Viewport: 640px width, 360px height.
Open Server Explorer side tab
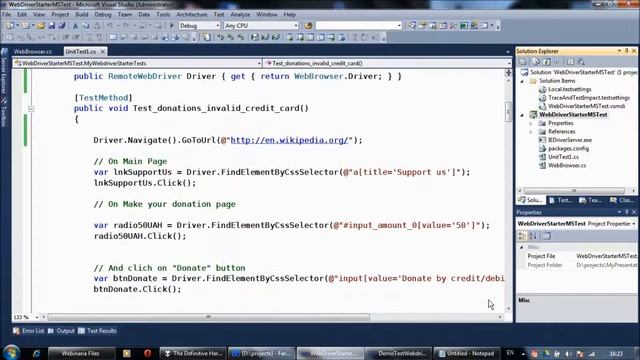pos(4,72)
